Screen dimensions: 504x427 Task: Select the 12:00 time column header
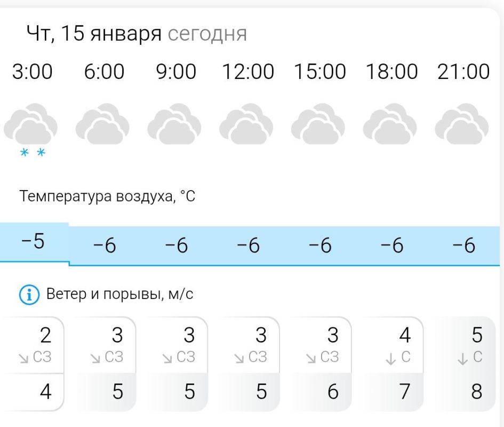(248, 70)
